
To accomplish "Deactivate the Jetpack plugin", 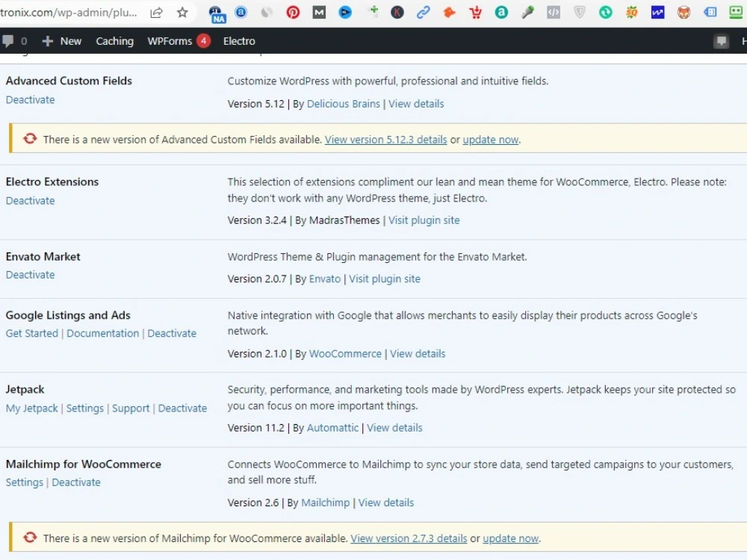I will (x=182, y=408).
